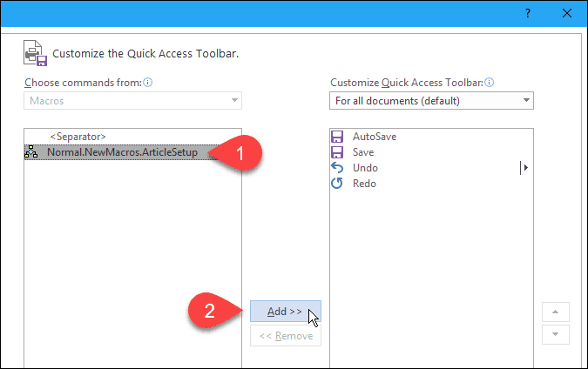This screenshot has width=588, height=369.
Task: Click the Undo arrow icon
Action: click(x=337, y=168)
